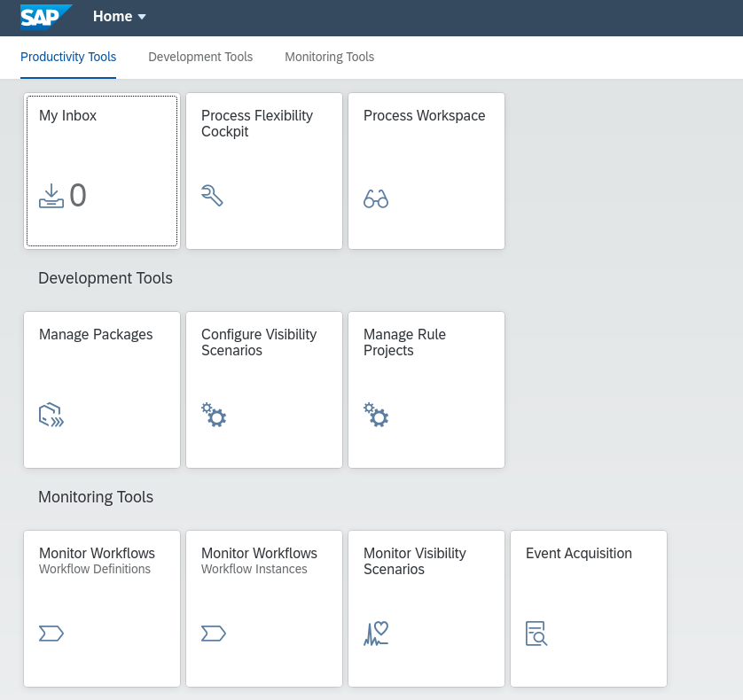Click the Manage Packages icon
The width and height of the screenshot is (743, 700).
51,415
